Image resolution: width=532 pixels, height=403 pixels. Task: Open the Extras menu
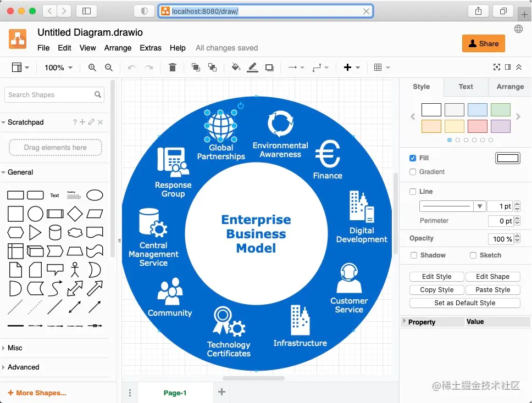click(151, 48)
